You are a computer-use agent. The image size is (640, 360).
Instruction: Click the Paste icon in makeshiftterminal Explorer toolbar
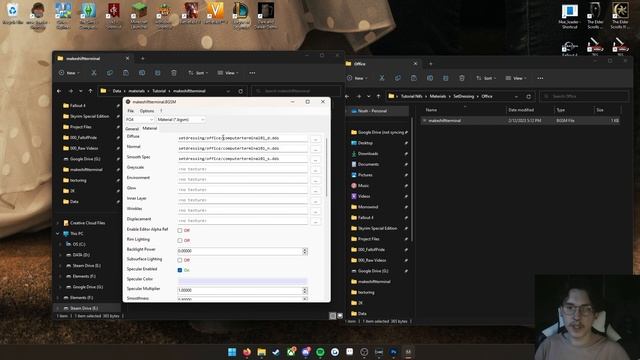click(126, 73)
